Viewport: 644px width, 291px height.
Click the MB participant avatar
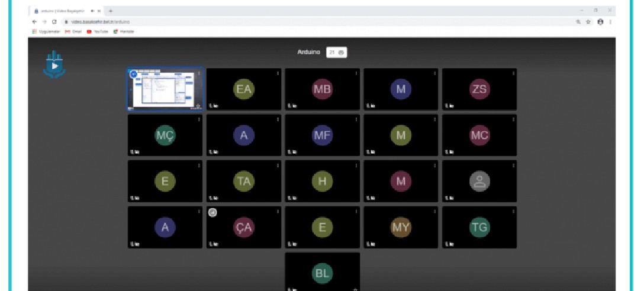click(x=322, y=89)
